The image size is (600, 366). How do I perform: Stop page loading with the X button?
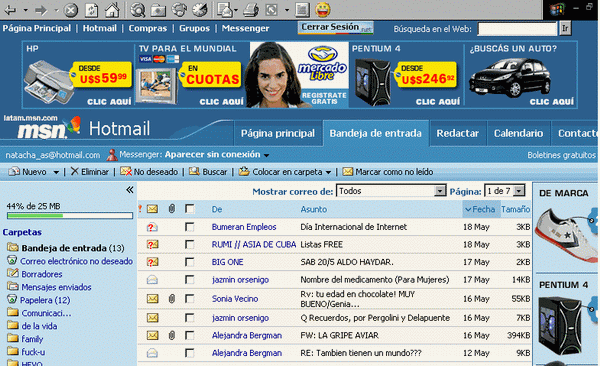(x=71, y=10)
